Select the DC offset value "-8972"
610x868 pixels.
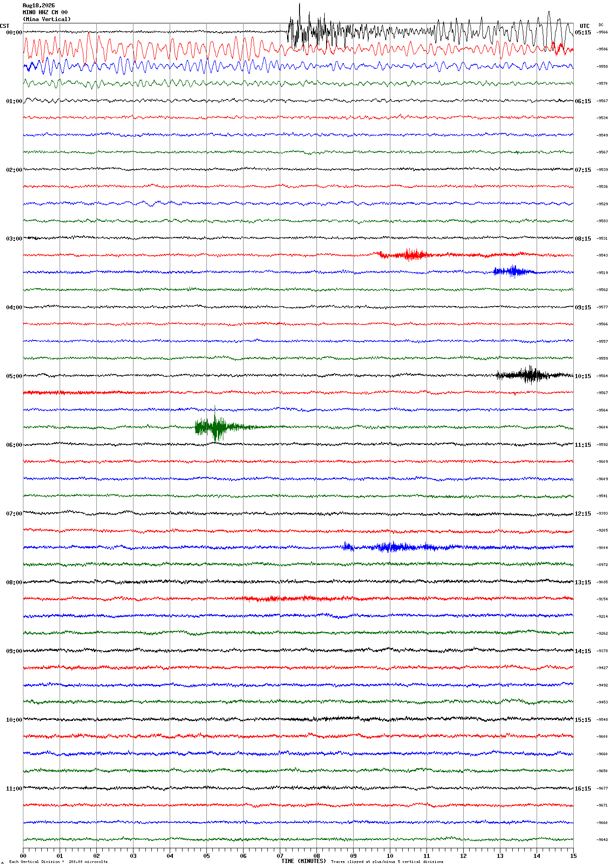[602, 565]
